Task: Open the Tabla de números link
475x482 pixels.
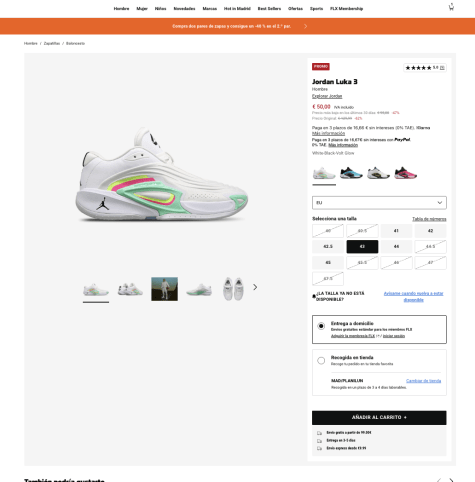Action: click(429, 219)
